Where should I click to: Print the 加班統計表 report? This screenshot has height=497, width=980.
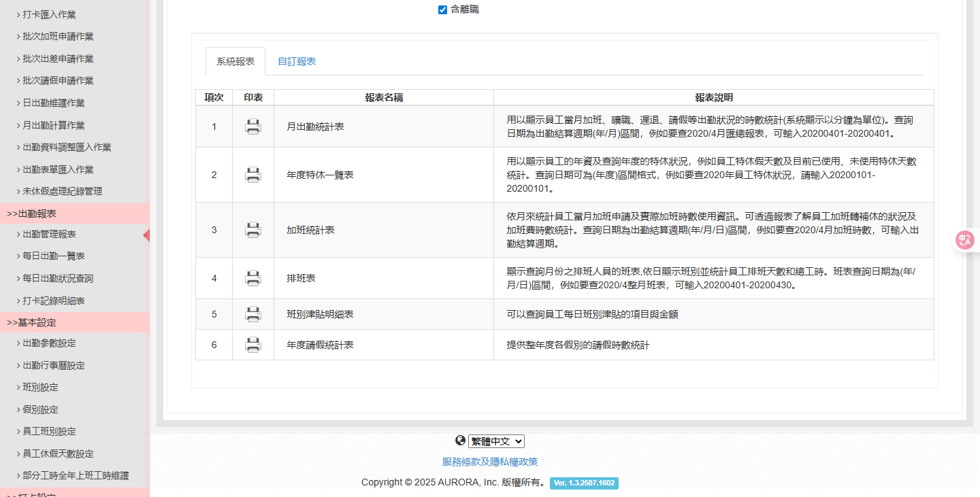click(x=252, y=230)
